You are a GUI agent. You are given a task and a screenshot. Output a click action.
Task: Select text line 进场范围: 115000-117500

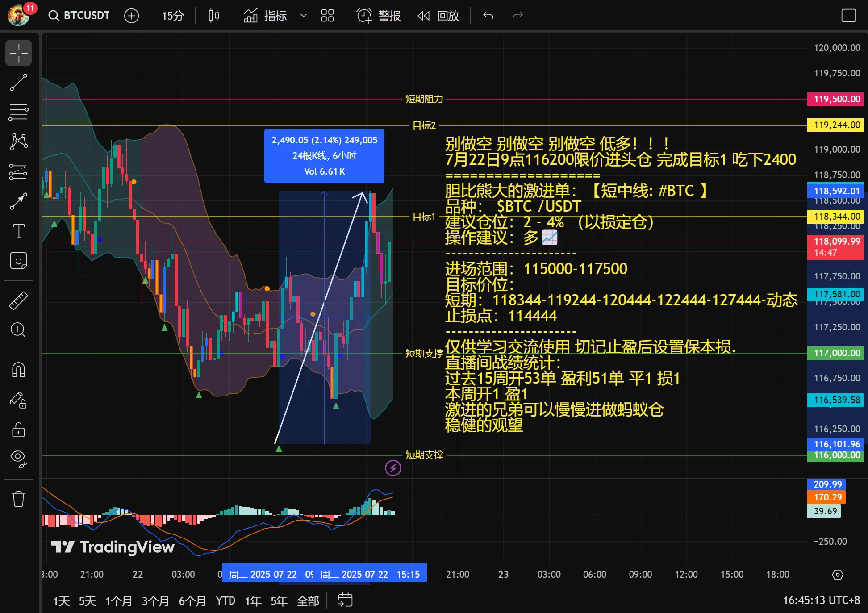536,269
